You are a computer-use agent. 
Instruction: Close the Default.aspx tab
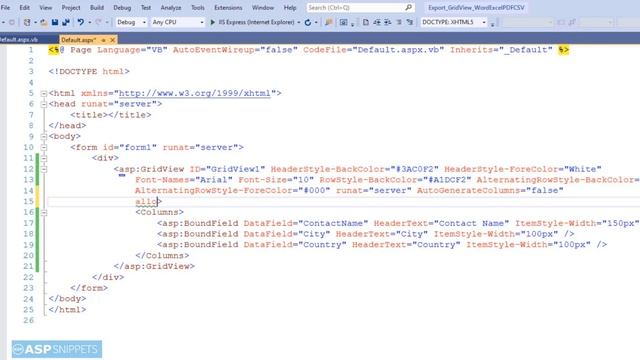tap(112, 40)
